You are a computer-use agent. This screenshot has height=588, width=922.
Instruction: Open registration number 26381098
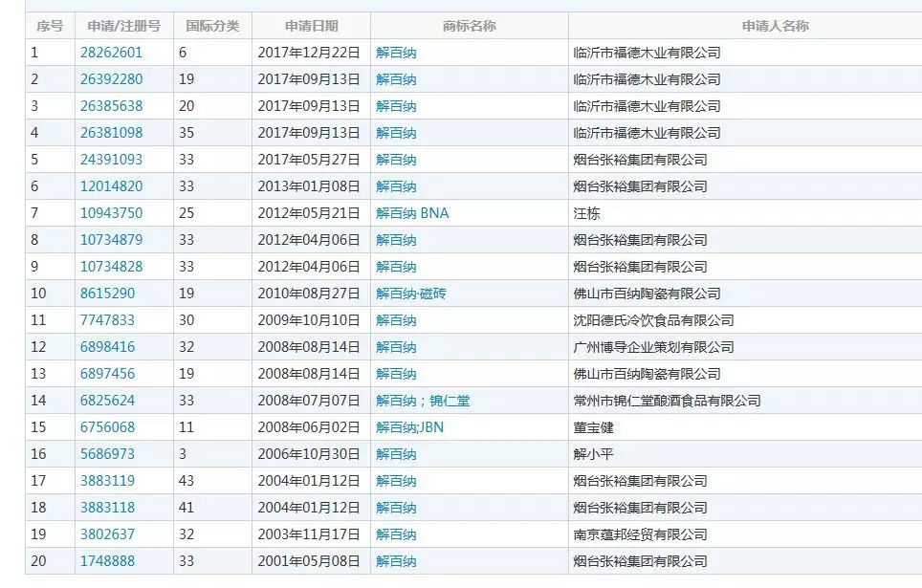coord(111,133)
